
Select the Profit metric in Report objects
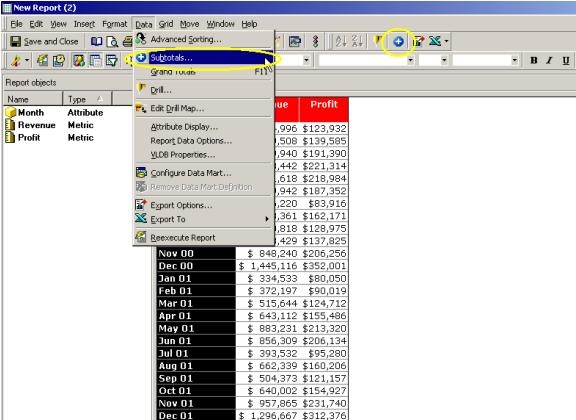click(x=29, y=137)
